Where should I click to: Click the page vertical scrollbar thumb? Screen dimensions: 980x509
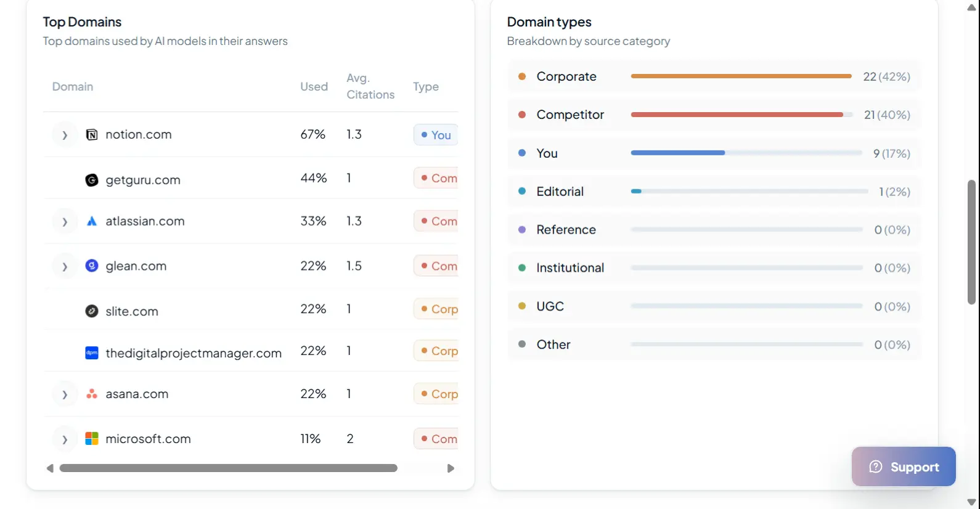click(972, 242)
